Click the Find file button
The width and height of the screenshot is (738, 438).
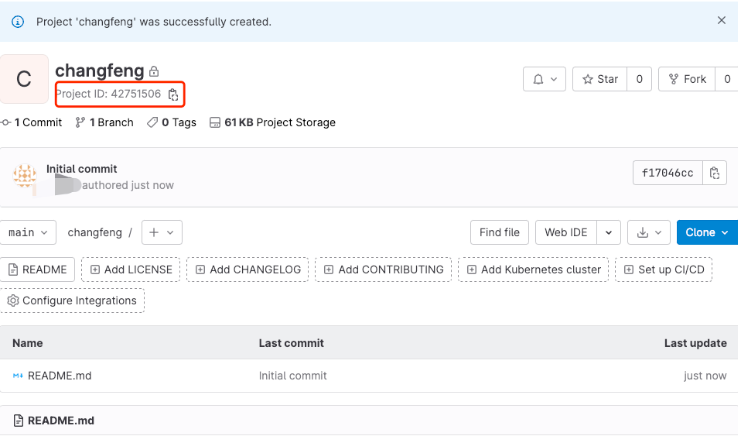499,232
